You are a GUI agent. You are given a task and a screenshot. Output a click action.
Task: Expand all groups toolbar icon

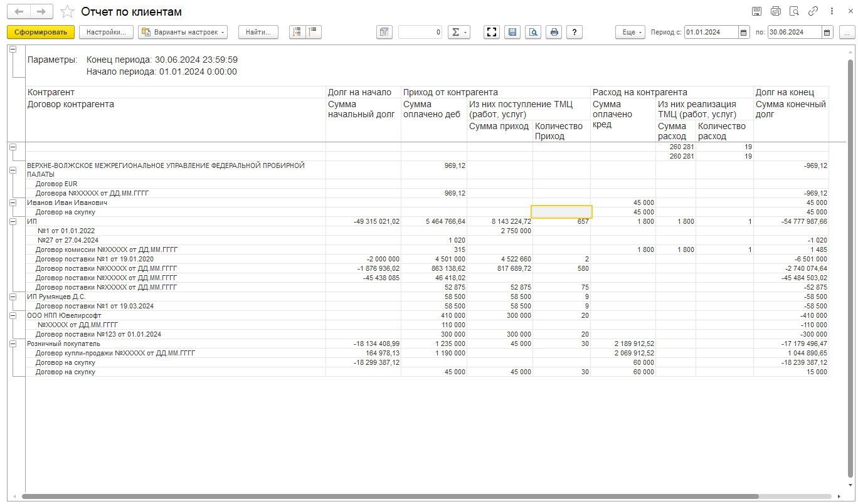tap(297, 32)
